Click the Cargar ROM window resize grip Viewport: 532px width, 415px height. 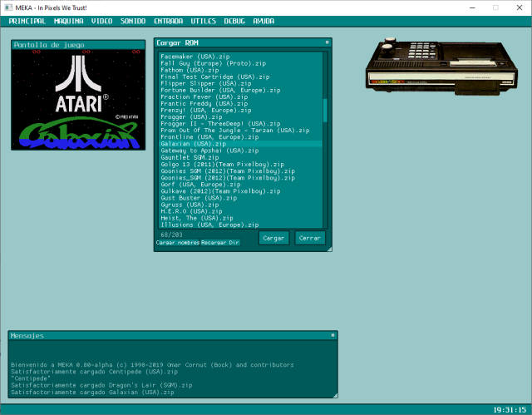pyautogui.click(x=329, y=249)
